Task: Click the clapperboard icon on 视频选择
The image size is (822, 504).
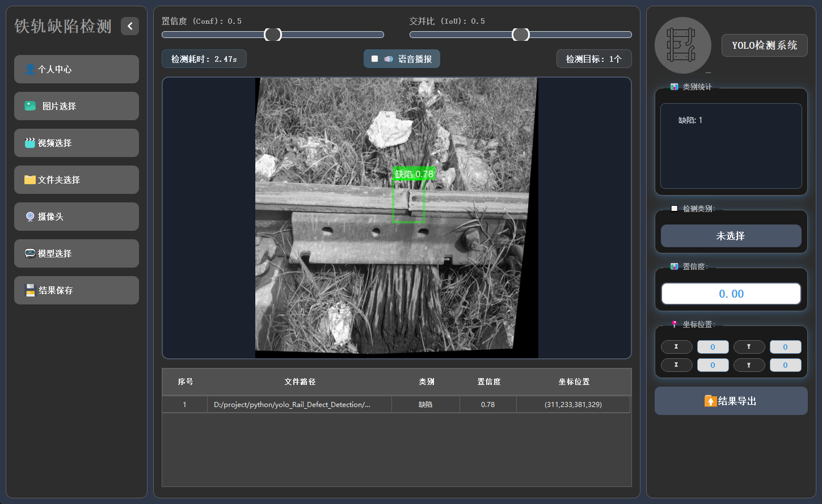Action: coord(30,143)
